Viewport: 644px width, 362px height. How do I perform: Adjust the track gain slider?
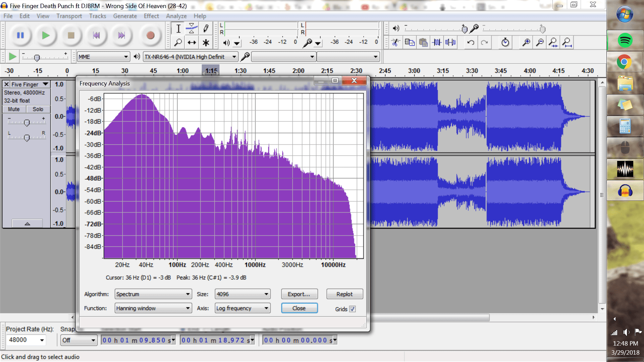27,123
